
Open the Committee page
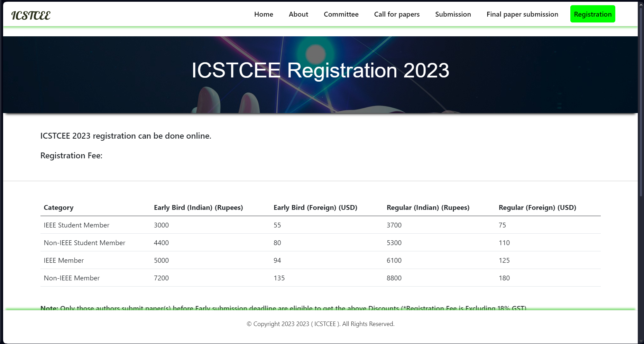pyautogui.click(x=341, y=14)
